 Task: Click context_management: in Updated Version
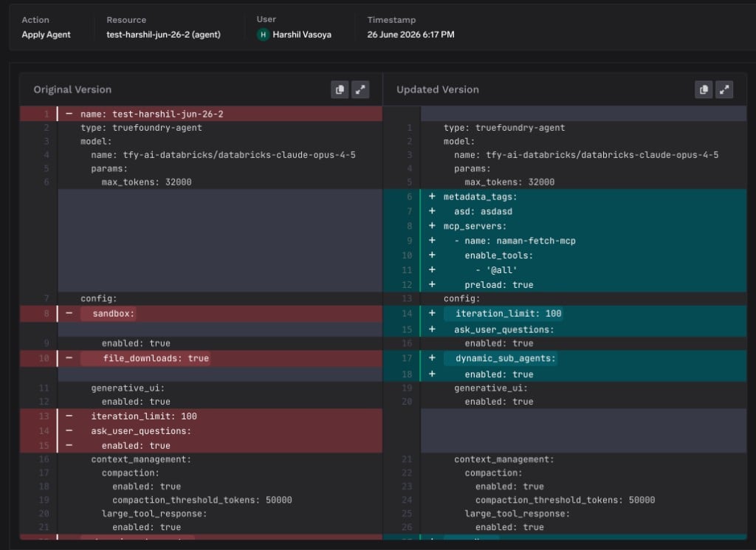504,460
